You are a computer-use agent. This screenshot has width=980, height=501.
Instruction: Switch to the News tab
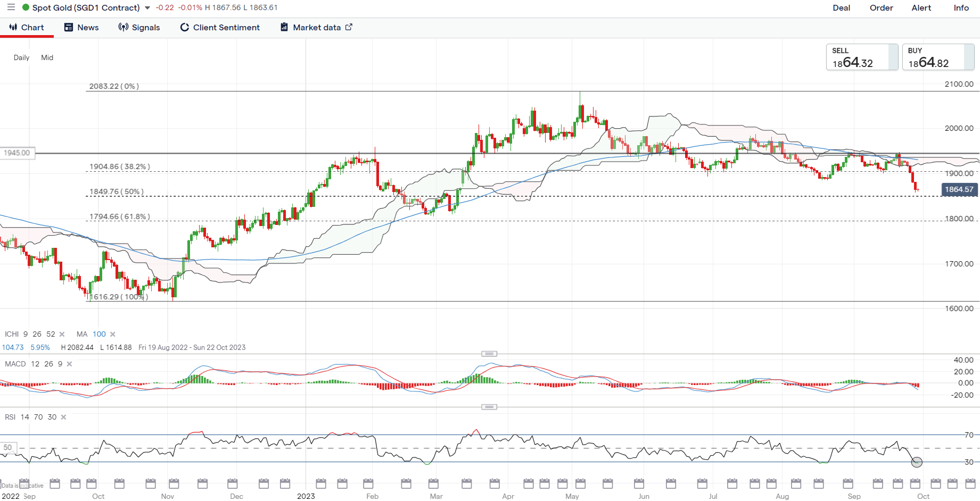[81, 28]
